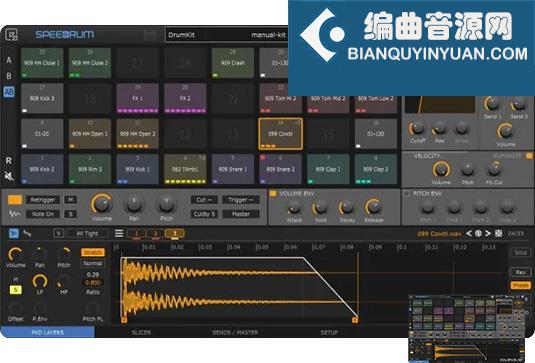Click the waveform icon beside Note On

[x=14, y=214]
